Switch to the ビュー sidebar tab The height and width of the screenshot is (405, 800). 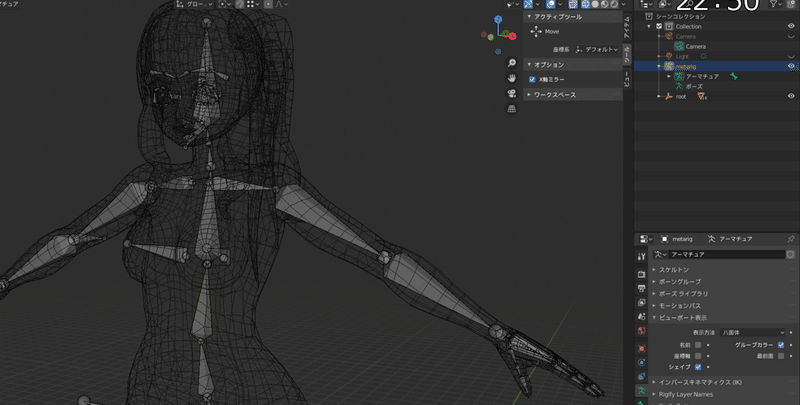pyautogui.click(x=627, y=78)
